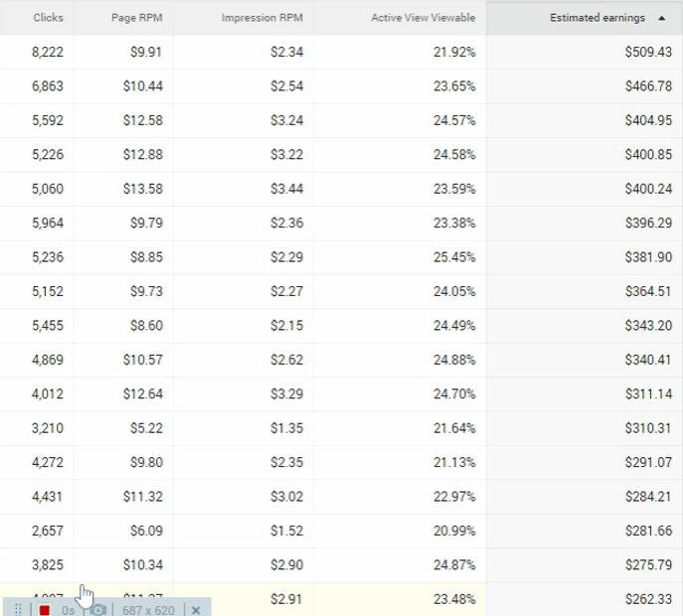Screen dimensions: 683x616
Task: Click the 3,210 clicks value
Action: [x=48, y=428]
